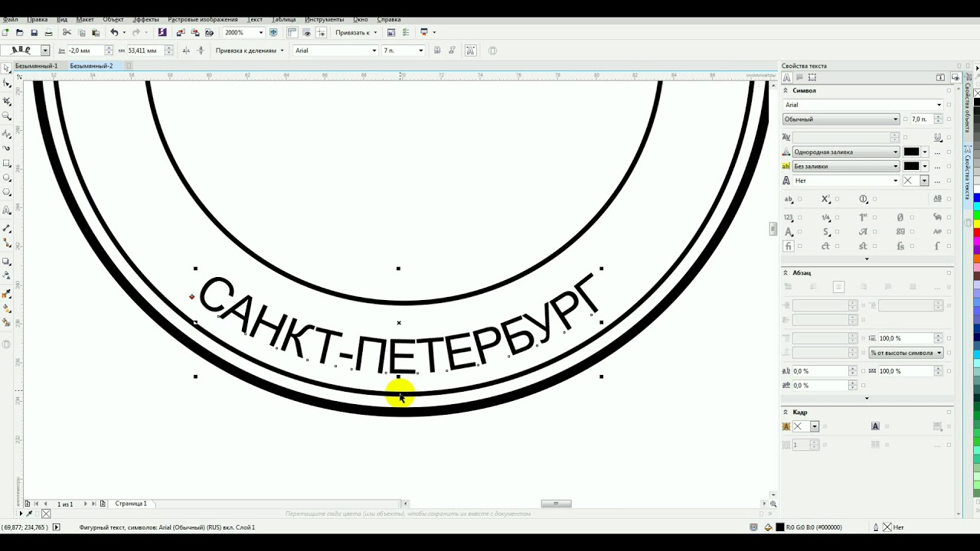Click the fractions 1/4 icon

coord(825,218)
